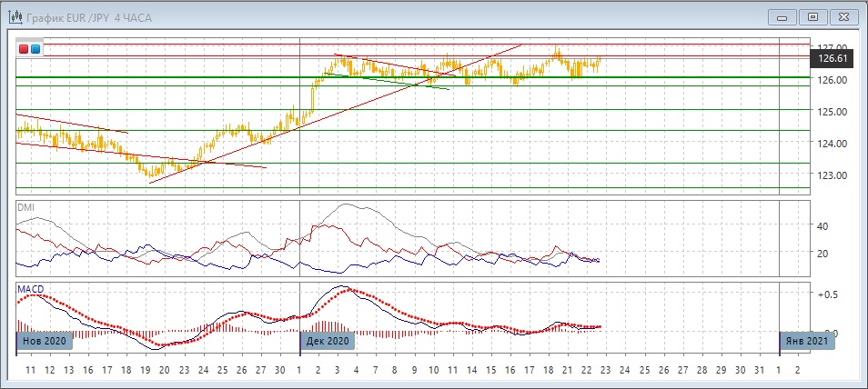Select the DMI indicator label

pyautogui.click(x=26, y=208)
